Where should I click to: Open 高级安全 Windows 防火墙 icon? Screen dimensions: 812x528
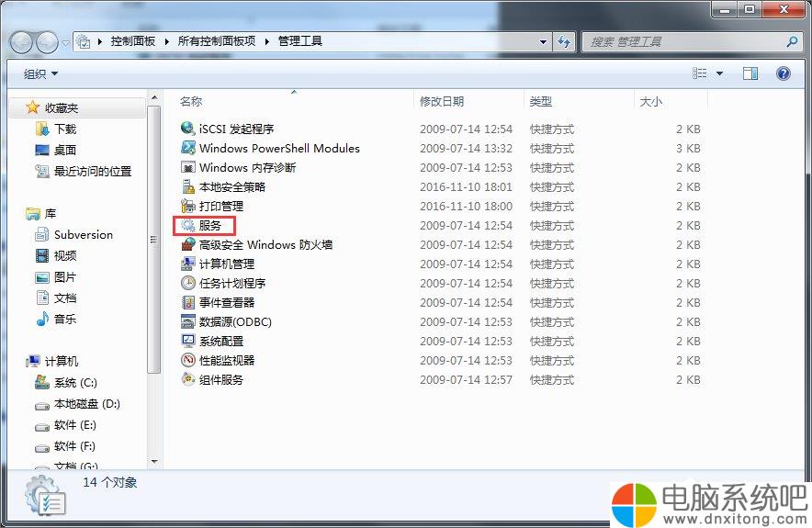click(x=187, y=245)
